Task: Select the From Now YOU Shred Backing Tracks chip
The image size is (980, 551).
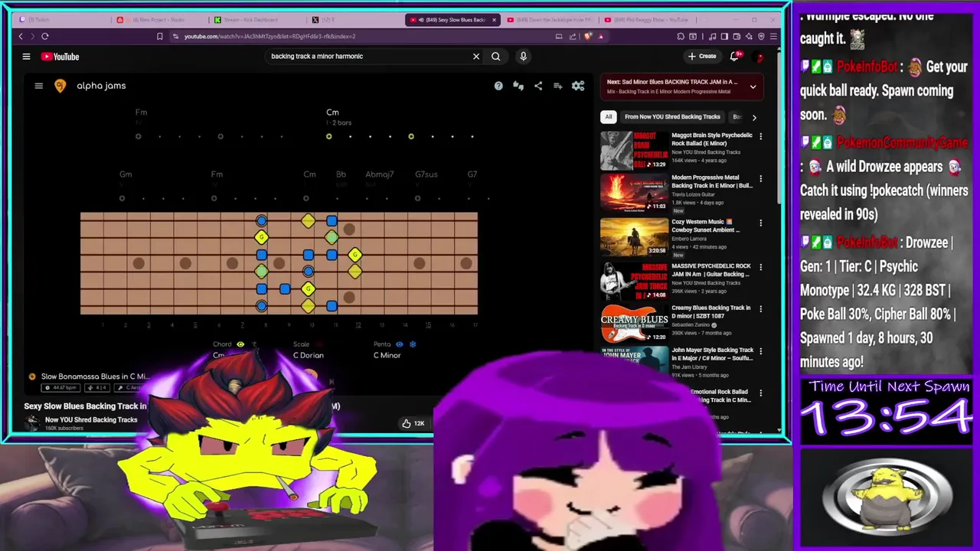Action: click(x=672, y=117)
